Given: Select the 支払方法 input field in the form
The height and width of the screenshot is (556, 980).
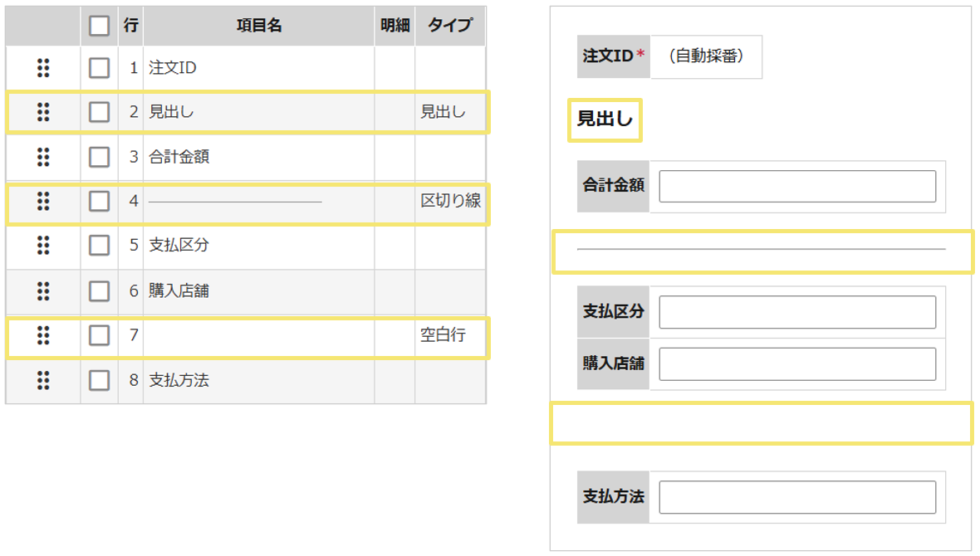Looking at the screenshot, I should click(x=797, y=497).
